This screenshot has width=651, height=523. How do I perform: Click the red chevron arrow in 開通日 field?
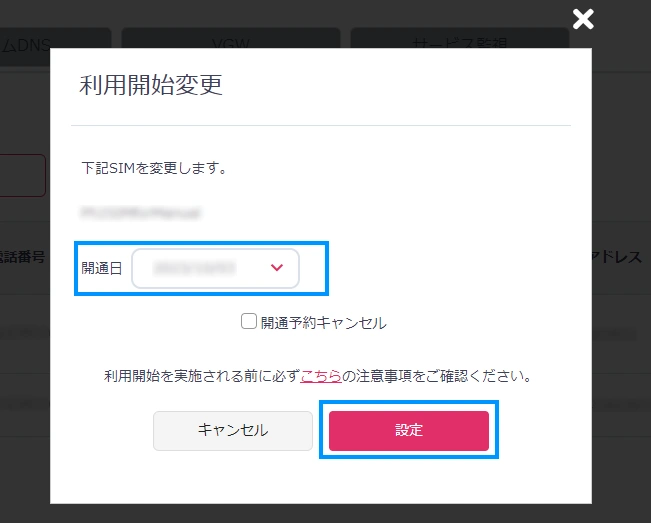tap(277, 268)
